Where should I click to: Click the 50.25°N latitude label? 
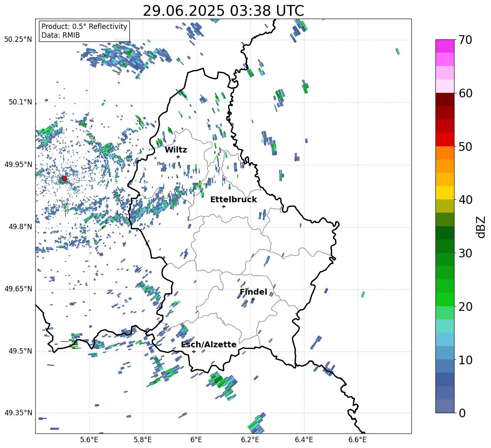(18, 40)
